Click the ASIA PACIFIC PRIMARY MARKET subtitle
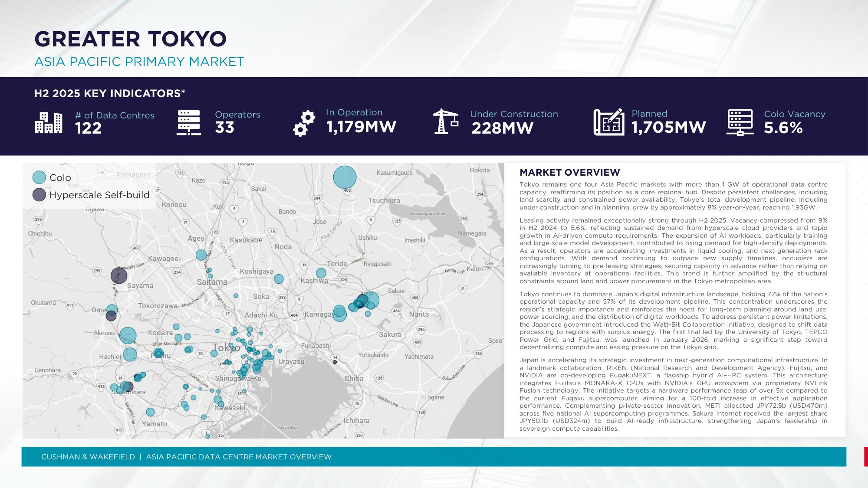 click(139, 62)
